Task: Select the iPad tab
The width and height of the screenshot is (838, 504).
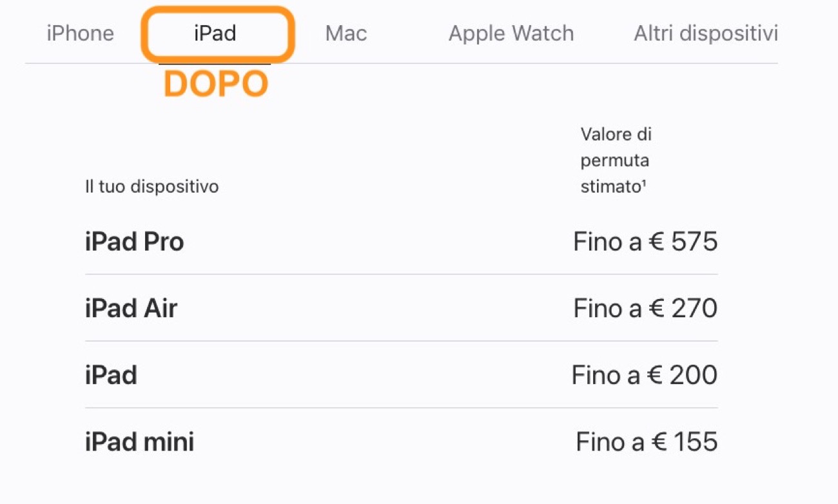Action: tap(215, 34)
